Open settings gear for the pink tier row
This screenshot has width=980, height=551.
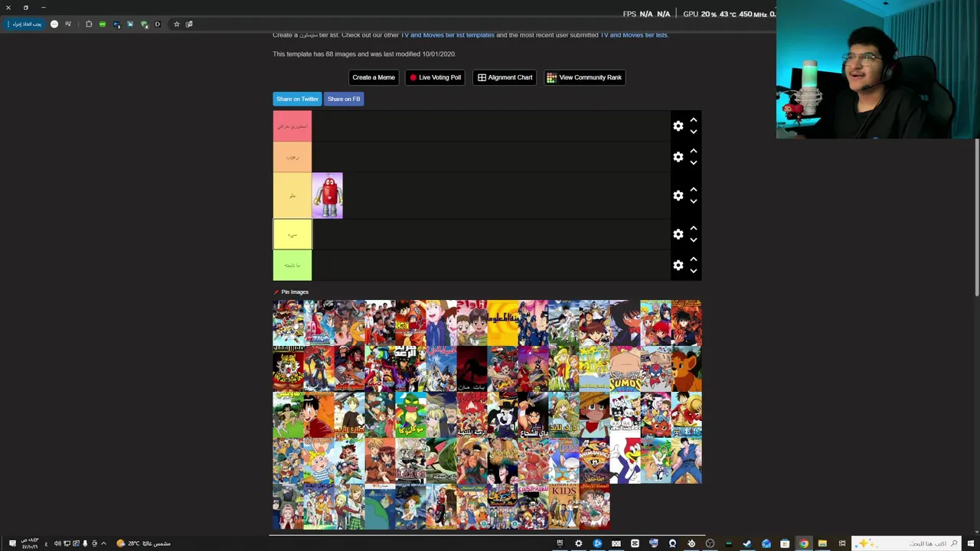pyautogui.click(x=678, y=126)
